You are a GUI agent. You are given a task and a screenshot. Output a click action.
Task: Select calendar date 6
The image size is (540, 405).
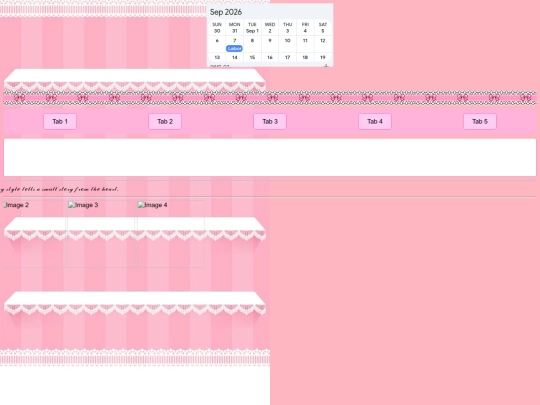217,41
